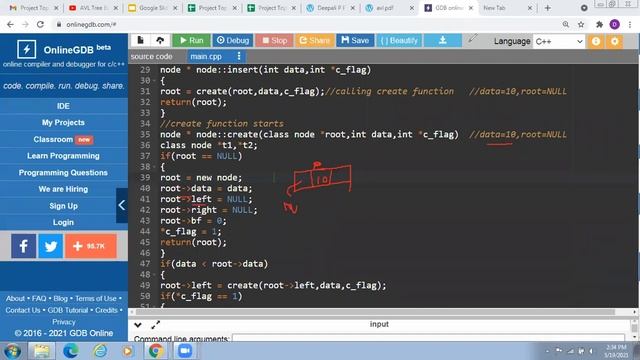Screen dimensions: 640x360
Task: Click the Credits footer link
Action: (x=106, y=310)
